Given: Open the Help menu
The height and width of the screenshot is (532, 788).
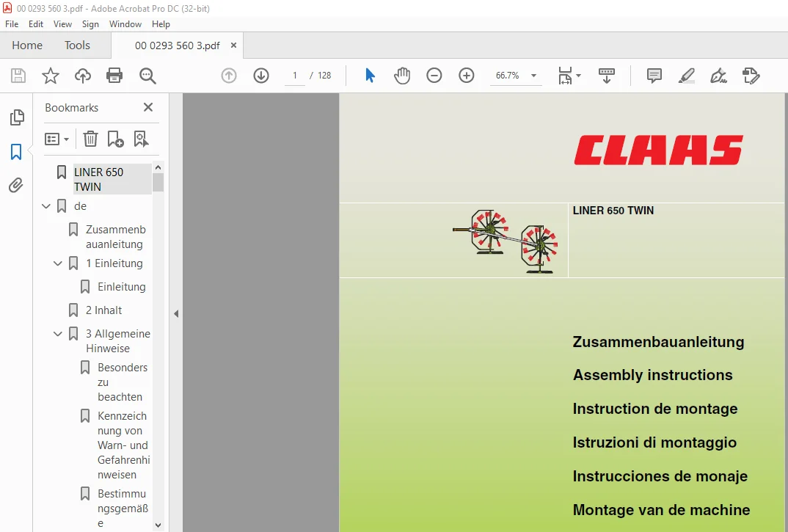Looking at the screenshot, I should click(161, 24).
